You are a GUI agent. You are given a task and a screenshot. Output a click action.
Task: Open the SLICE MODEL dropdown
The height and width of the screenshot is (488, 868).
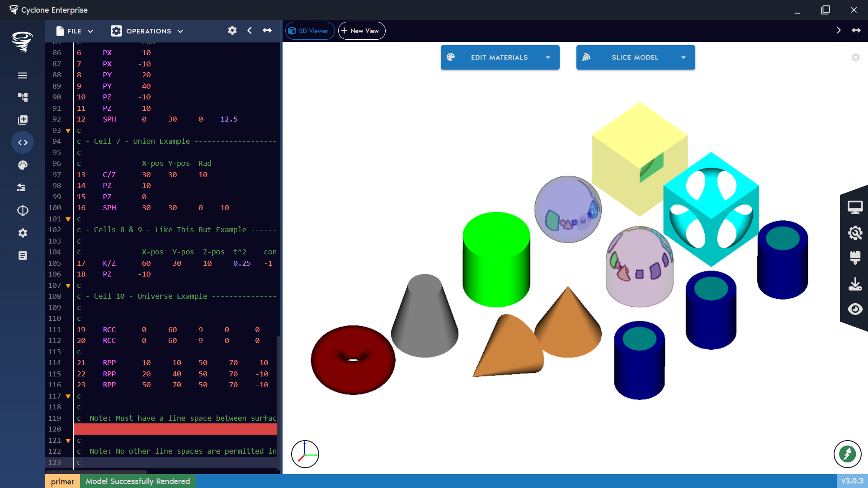[x=683, y=57]
